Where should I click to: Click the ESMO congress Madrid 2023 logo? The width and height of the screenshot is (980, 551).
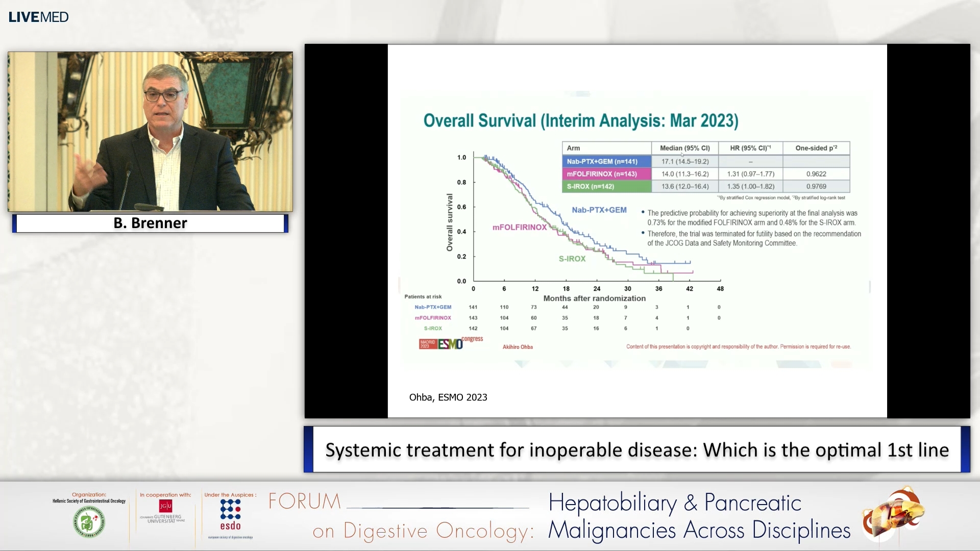pos(451,343)
